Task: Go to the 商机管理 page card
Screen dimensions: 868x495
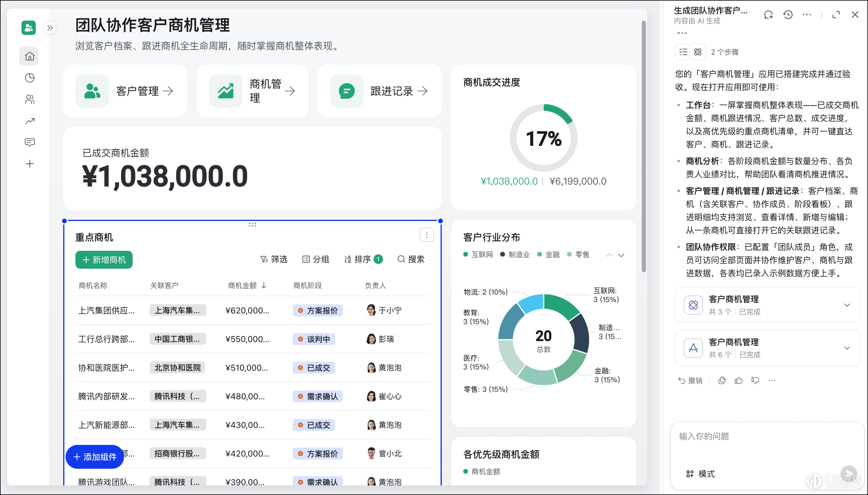Action: pyautogui.click(x=252, y=91)
